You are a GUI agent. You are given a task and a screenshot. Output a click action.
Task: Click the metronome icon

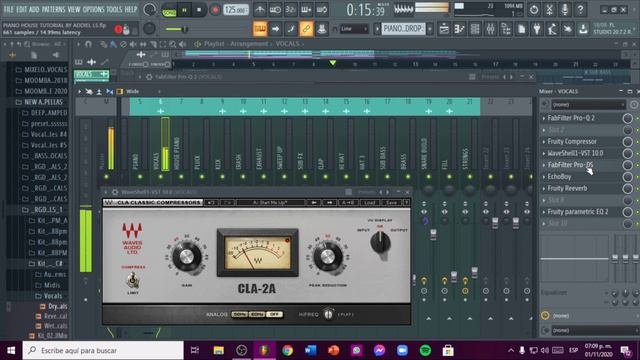tap(260, 9)
